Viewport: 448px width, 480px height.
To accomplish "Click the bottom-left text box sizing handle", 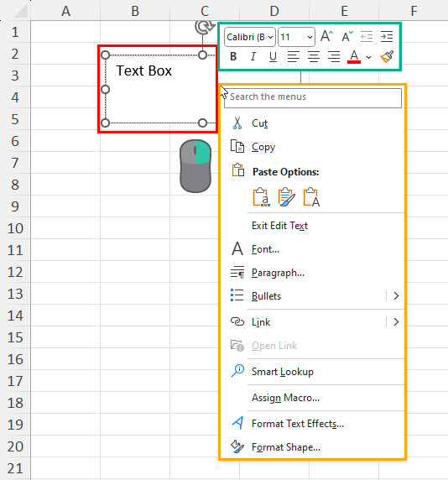I will [x=105, y=123].
